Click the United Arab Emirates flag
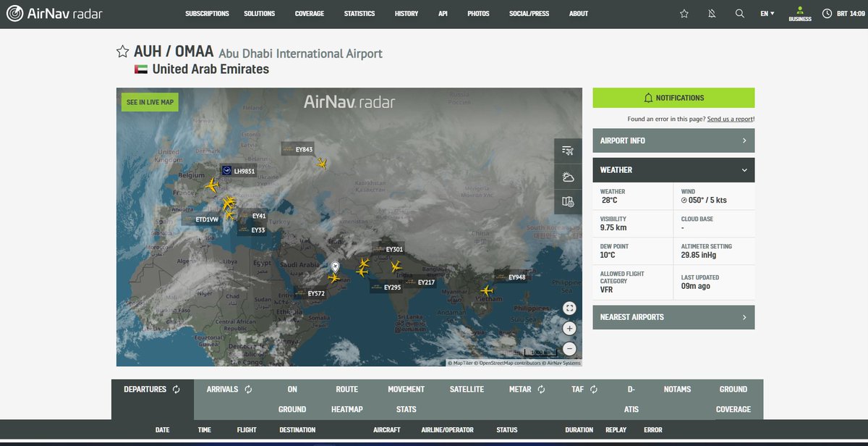This screenshot has height=446, width=868. [x=141, y=70]
